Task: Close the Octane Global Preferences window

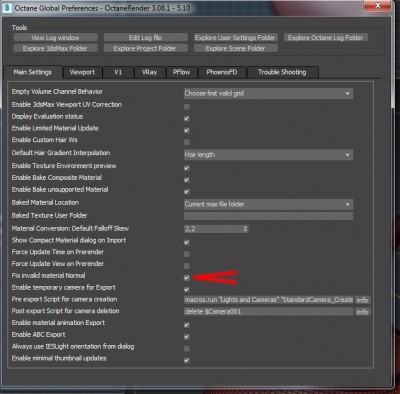Action: [377, 6]
